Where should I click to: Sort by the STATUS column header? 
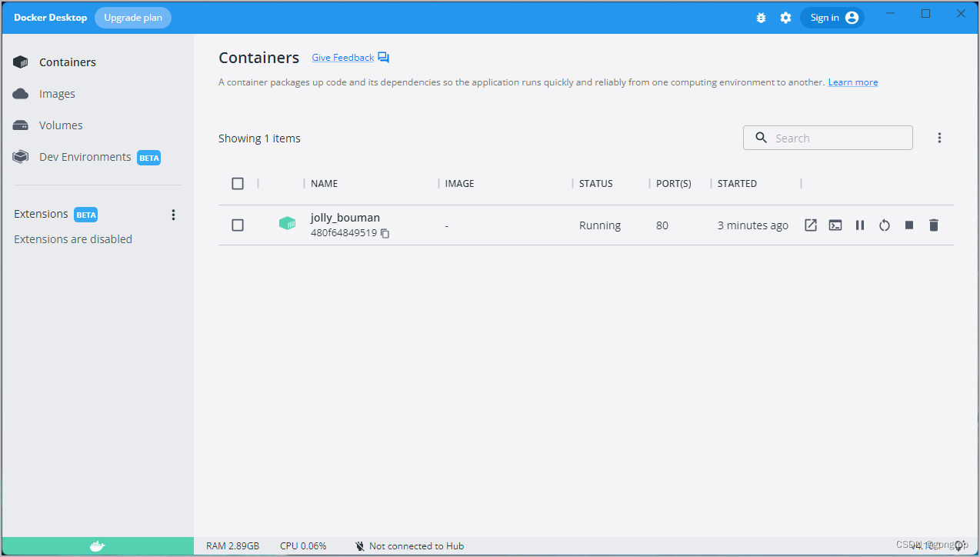coord(596,184)
